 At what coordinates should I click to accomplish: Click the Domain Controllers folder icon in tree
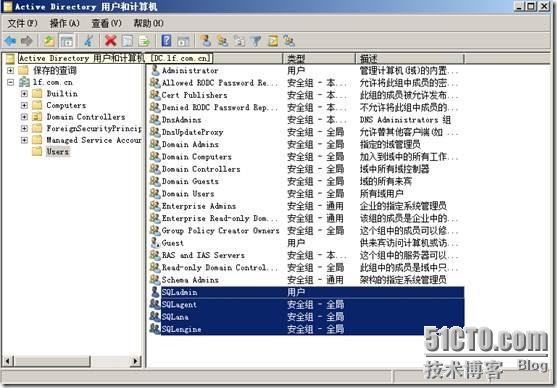(x=37, y=117)
